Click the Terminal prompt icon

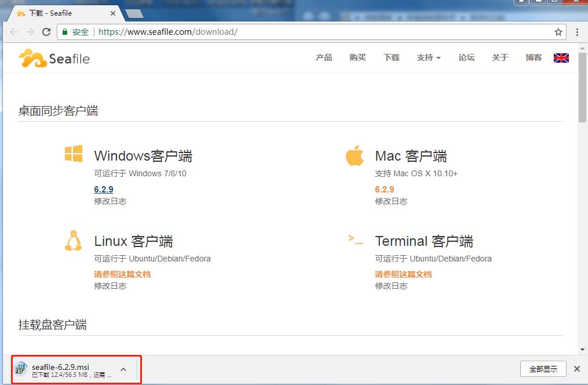coord(356,239)
